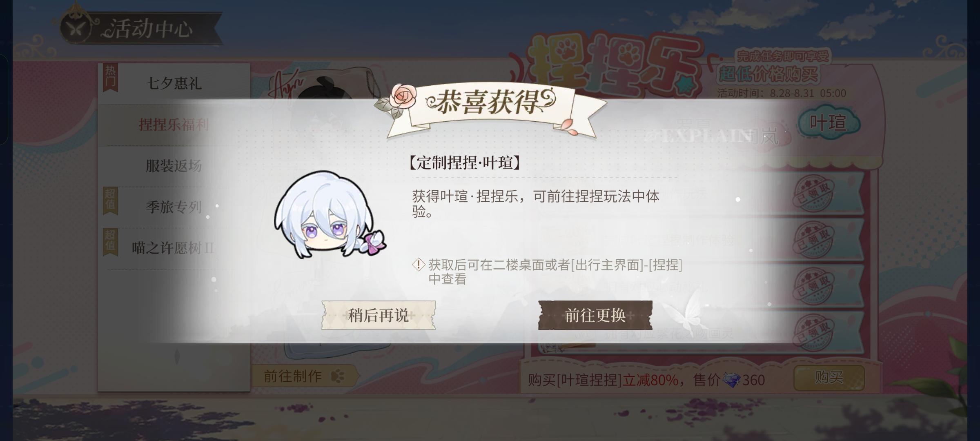Viewport: 980px width, 441px height.
Task: Click the 活动中心 title banner
Action: (x=141, y=28)
